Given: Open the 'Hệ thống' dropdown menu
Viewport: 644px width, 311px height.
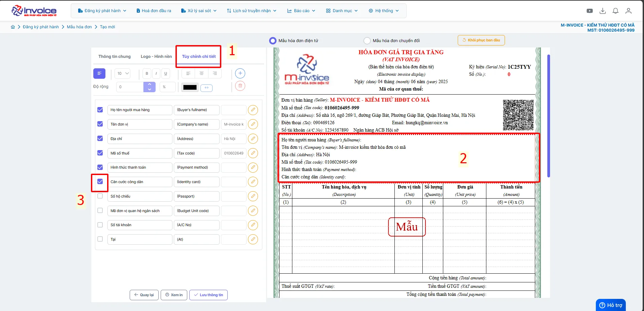Looking at the screenshot, I should point(384,11).
